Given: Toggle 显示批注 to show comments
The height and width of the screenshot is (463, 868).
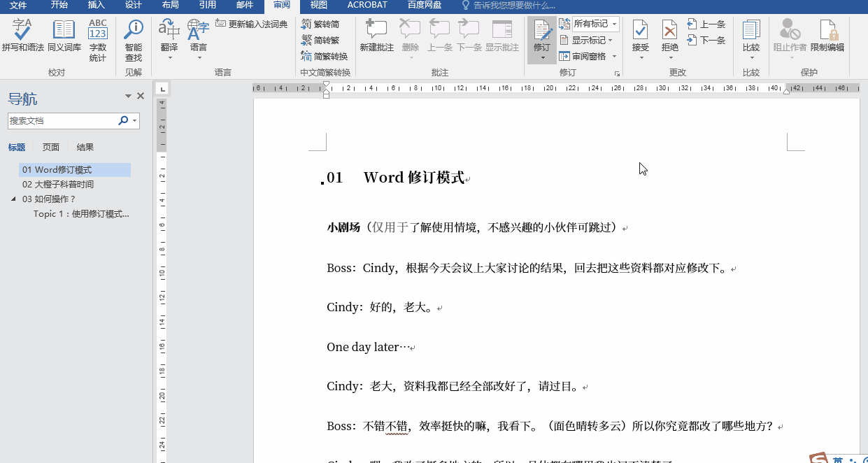Looking at the screenshot, I should (x=501, y=35).
